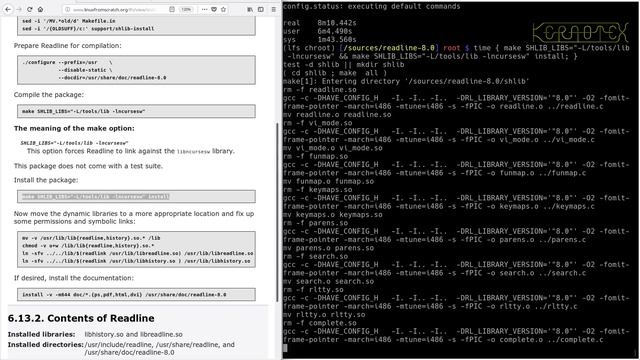The width and height of the screenshot is (640, 360).
Task: Save page to Pocket
Action: [x=214, y=9]
